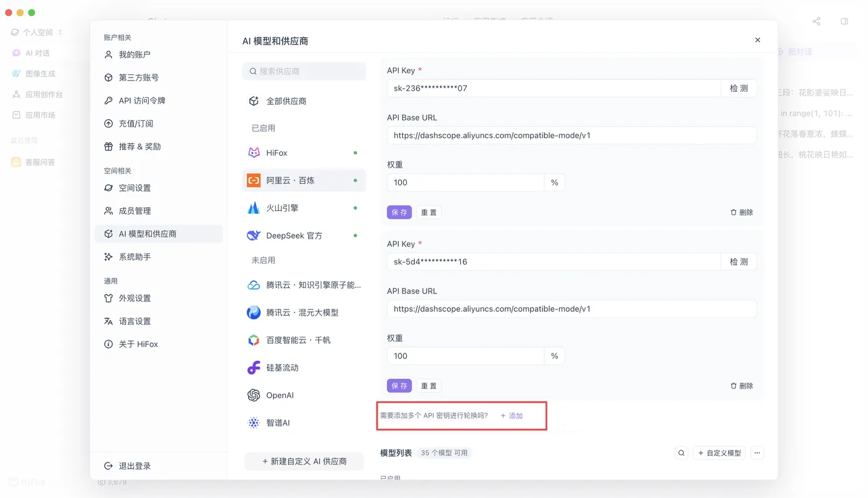
Task: Select the 百度智能云 · 千帆 provider
Action: (x=304, y=340)
